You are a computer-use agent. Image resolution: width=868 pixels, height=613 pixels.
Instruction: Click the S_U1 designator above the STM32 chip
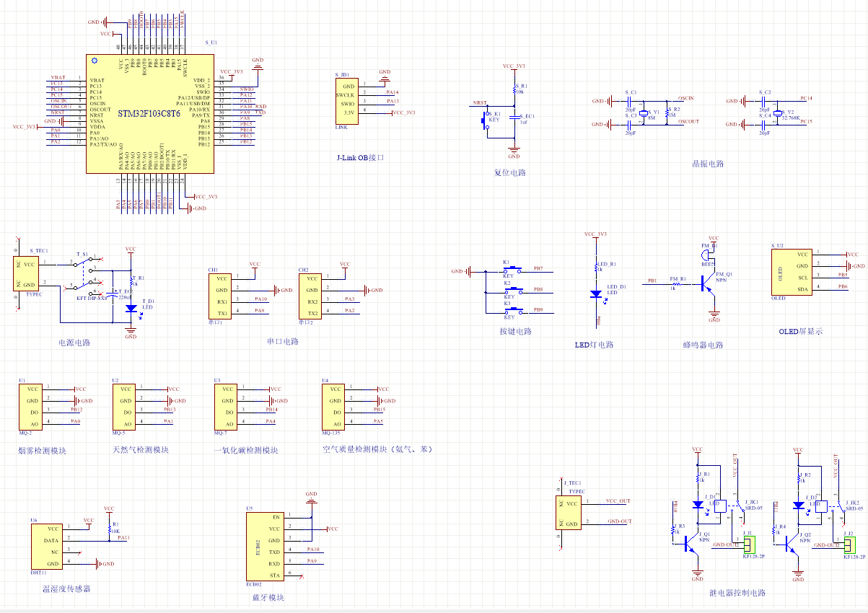211,43
